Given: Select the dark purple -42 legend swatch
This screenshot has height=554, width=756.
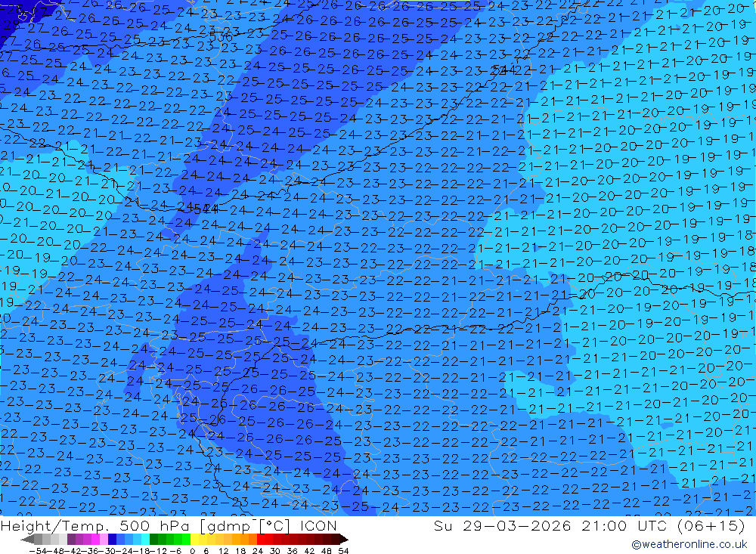Looking at the screenshot, I should (x=71, y=539).
